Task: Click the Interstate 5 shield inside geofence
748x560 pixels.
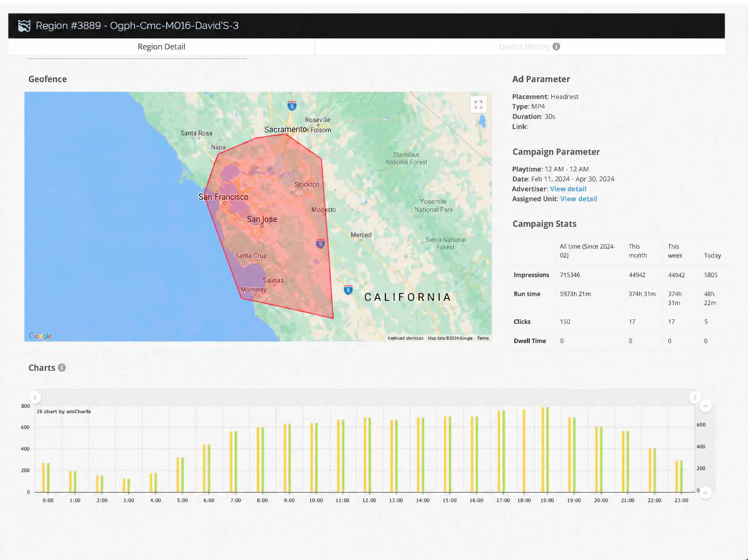Action: pos(320,244)
